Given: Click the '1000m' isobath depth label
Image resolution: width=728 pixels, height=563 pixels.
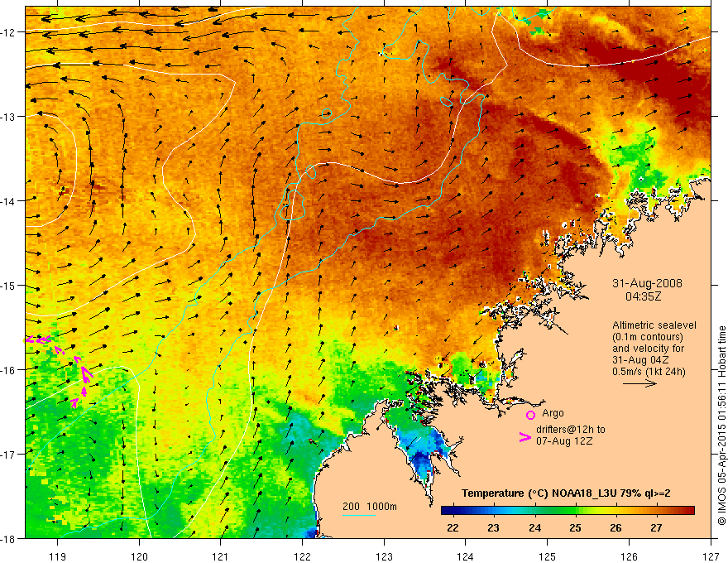Looking at the screenshot, I should click(381, 507).
